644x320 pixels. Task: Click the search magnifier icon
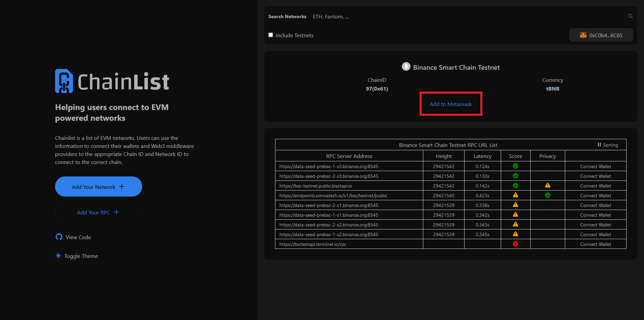click(x=630, y=16)
